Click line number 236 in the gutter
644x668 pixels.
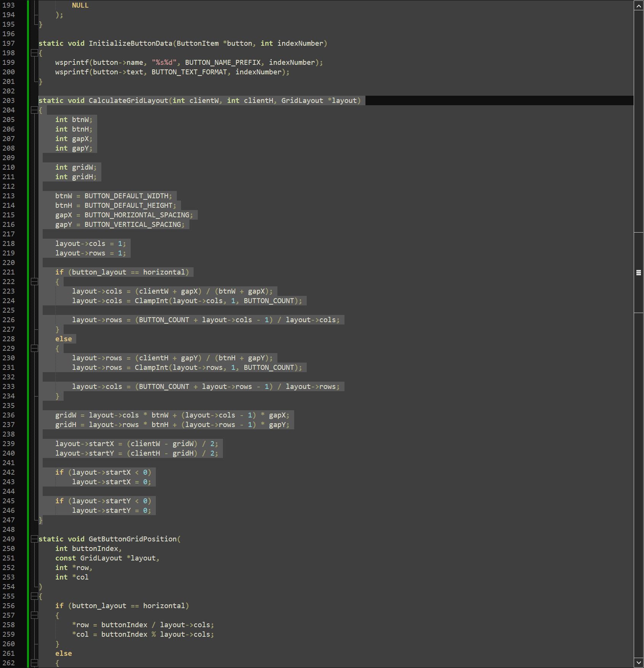pos(8,415)
